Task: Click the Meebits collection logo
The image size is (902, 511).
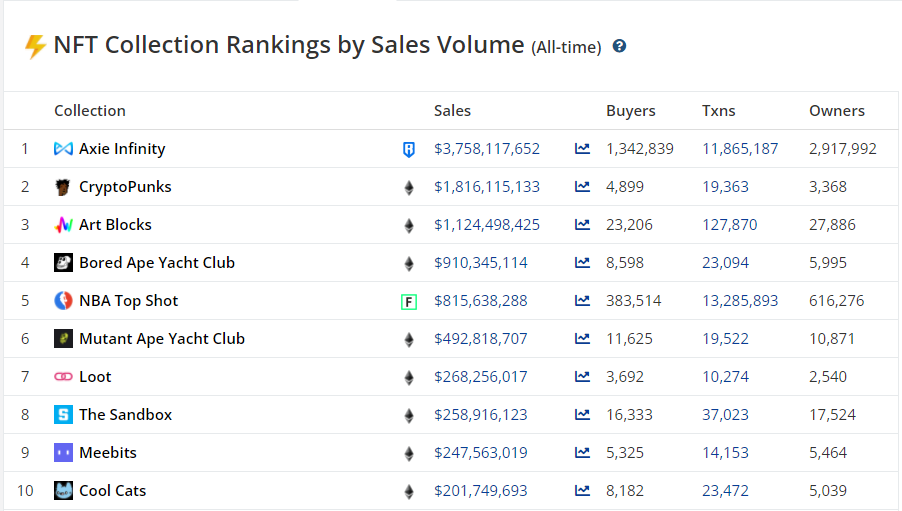Action: click(x=63, y=453)
